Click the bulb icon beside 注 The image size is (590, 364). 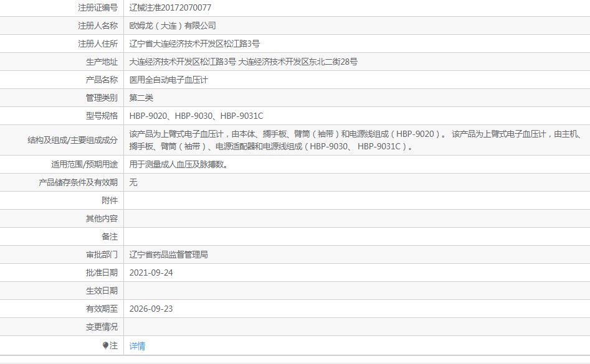pyautogui.click(x=105, y=345)
